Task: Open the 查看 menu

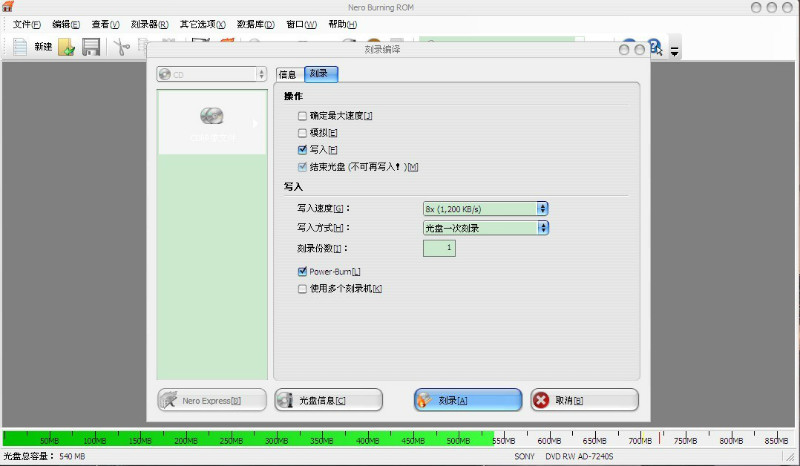Action: (x=105, y=24)
